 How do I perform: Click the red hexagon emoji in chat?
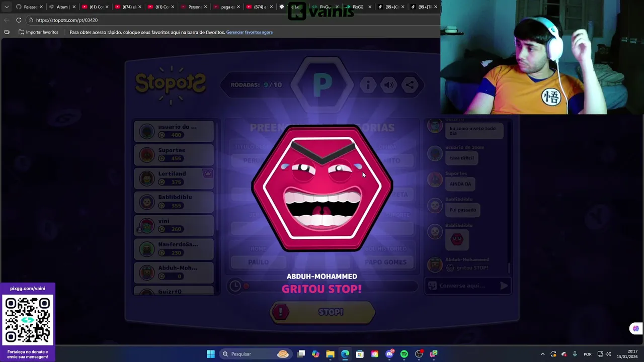457,240
